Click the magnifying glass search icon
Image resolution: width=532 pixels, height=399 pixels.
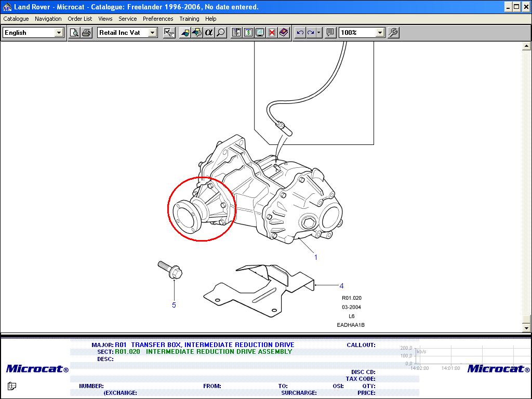221,33
